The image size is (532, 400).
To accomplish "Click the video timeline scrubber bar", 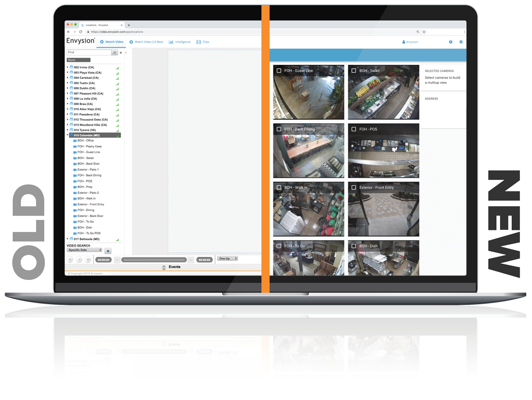I will click(x=154, y=260).
